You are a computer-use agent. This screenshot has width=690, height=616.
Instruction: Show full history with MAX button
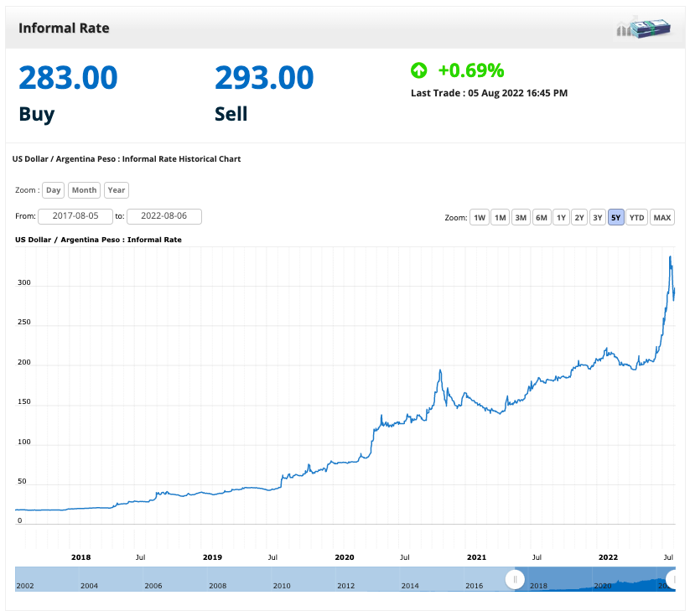tap(662, 218)
